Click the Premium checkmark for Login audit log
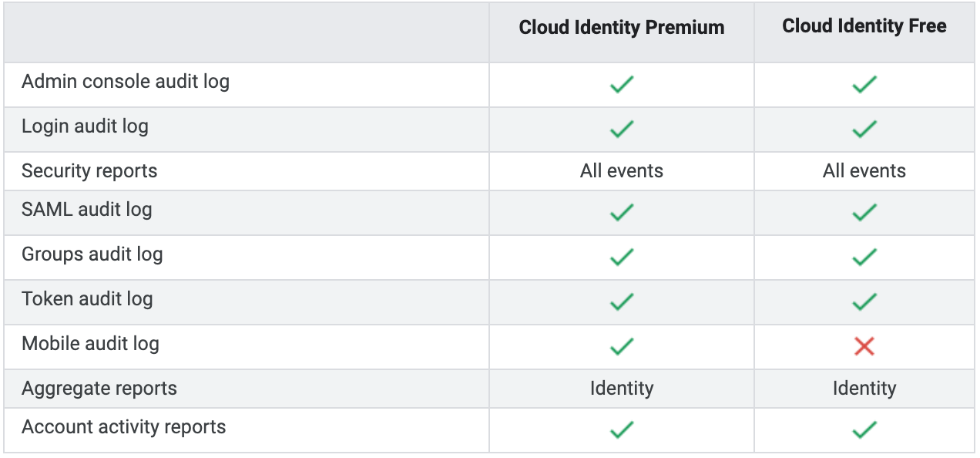Image resolution: width=980 pixels, height=458 pixels. point(622,130)
